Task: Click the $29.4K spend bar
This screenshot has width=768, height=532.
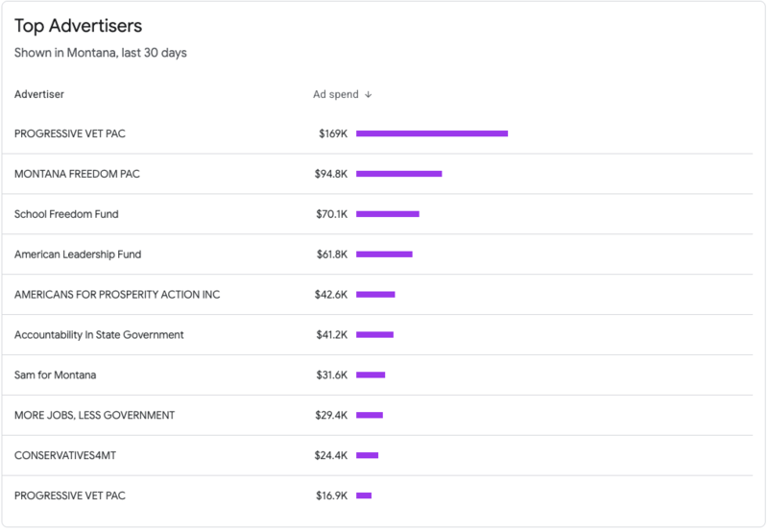Action: pos(370,415)
